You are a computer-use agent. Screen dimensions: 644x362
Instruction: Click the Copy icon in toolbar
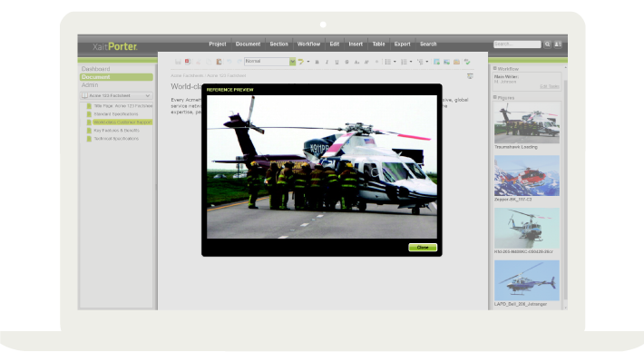(x=209, y=62)
